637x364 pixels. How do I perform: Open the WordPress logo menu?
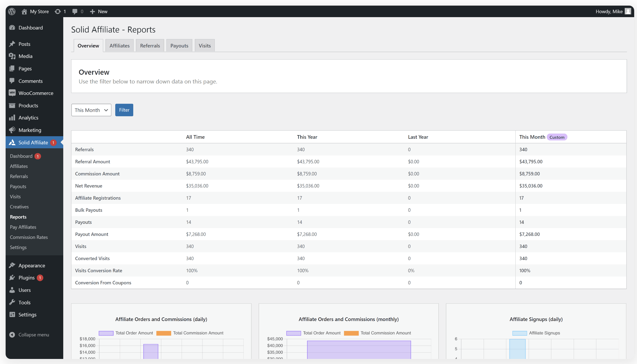[12, 11]
